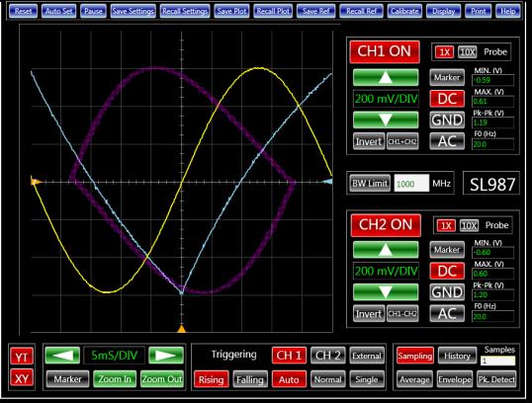Click Auto Set in the top toolbar
The image size is (532, 403).
coord(58,11)
